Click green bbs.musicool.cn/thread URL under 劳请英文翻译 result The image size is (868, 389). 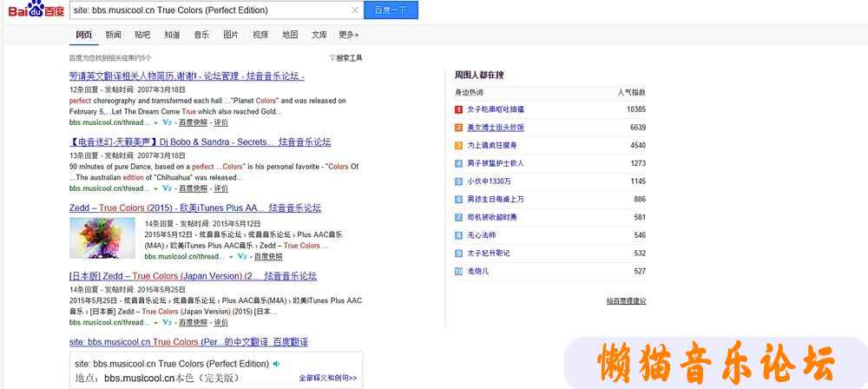[109, 122]
